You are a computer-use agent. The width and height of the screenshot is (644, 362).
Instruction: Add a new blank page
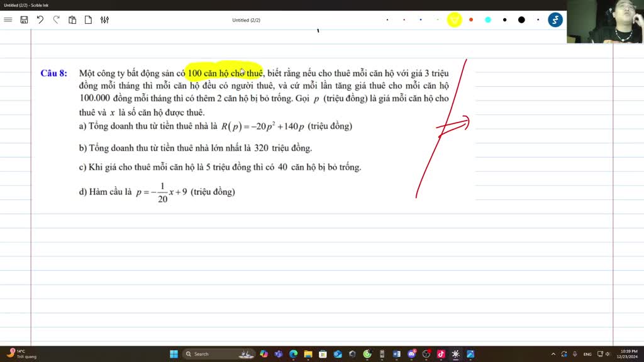pyautogui.click(x=88, y=20)
